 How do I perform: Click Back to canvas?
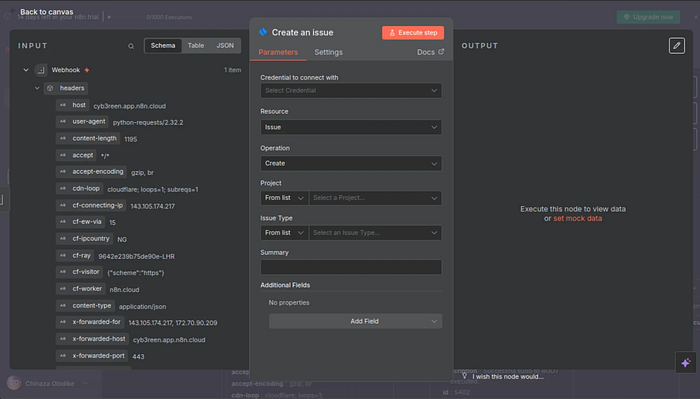point(47,12)
